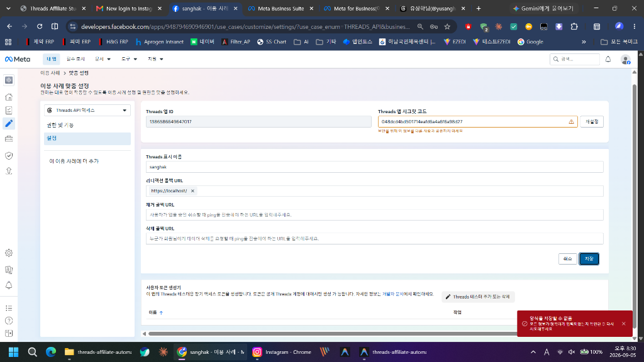
Task: Open the profile avatar menu
Action: click(626, 60)
